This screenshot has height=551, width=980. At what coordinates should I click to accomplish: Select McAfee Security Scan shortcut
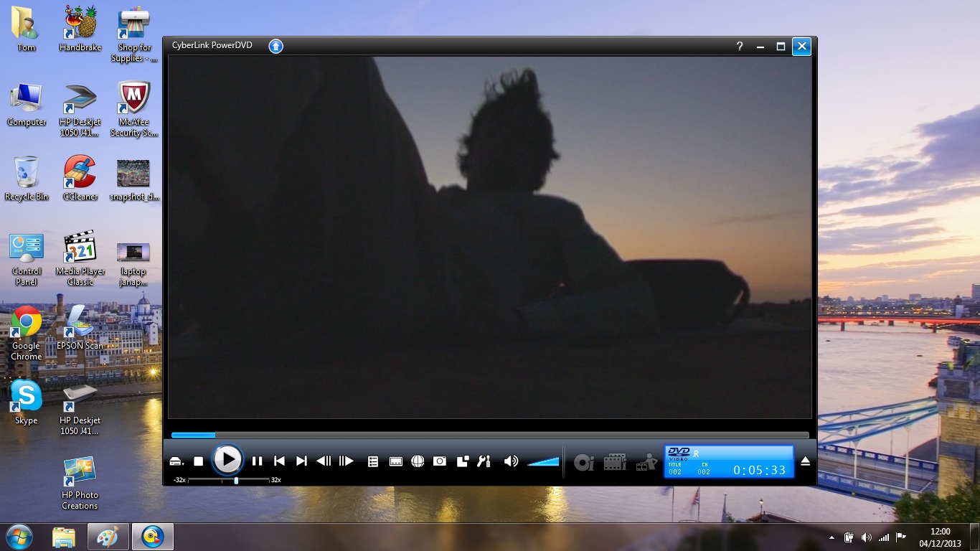tap(133, 110)
